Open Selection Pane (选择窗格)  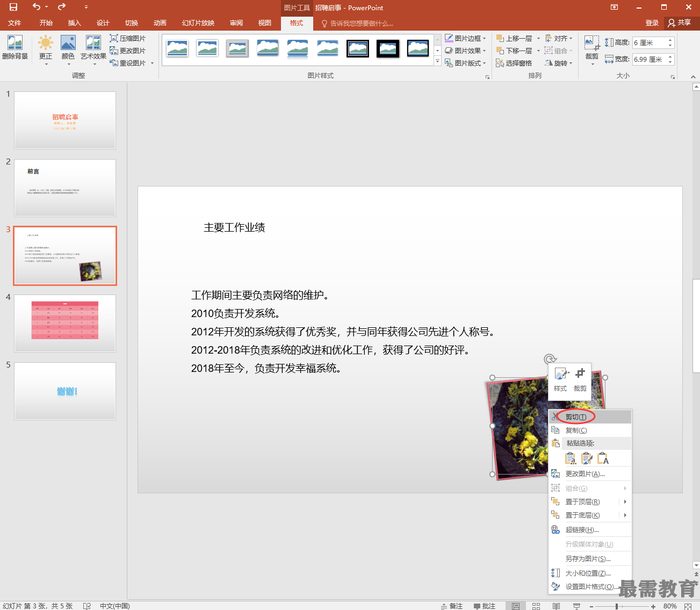pyautogui.click(x=514, y=63)
